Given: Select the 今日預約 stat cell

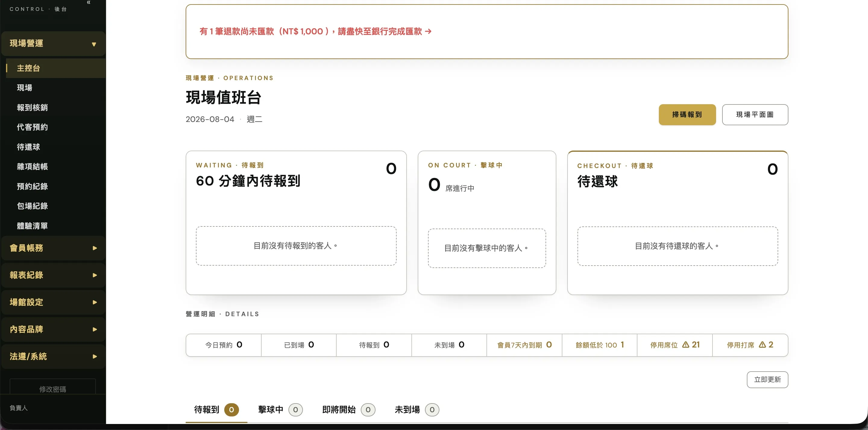Looking at the screenshot, I should [223, 345].
